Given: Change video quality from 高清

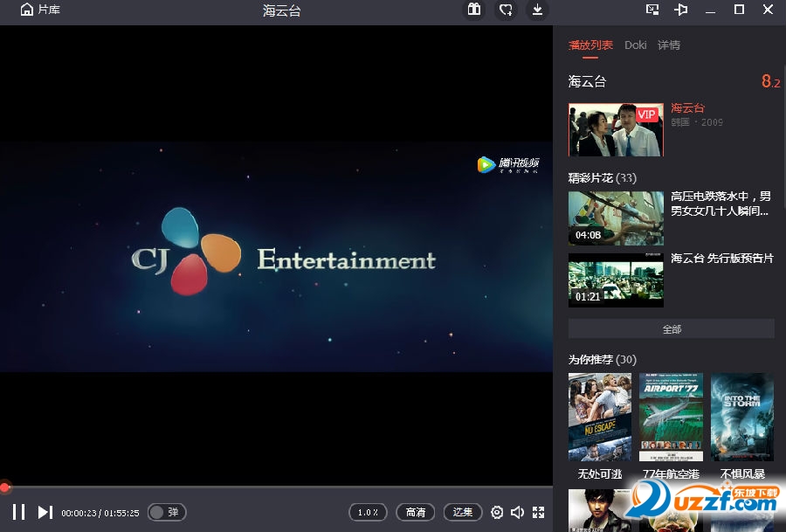Looking at the screenshot, I should tap(416, 512).
